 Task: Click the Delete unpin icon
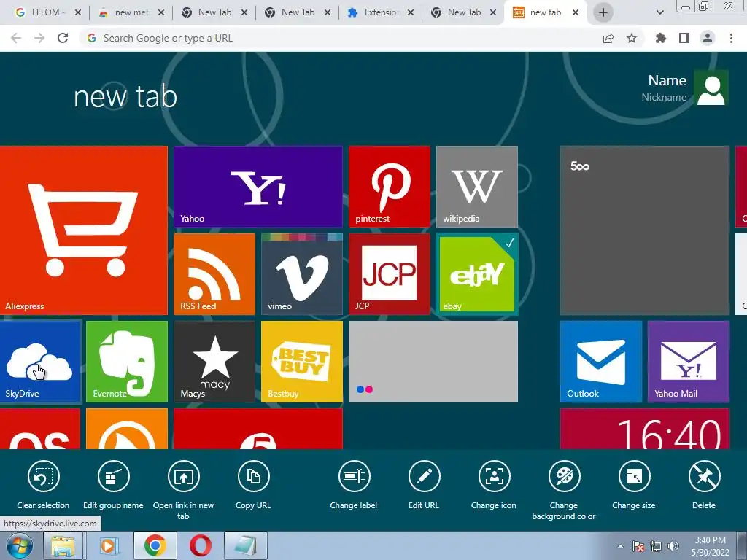(704, 476)
